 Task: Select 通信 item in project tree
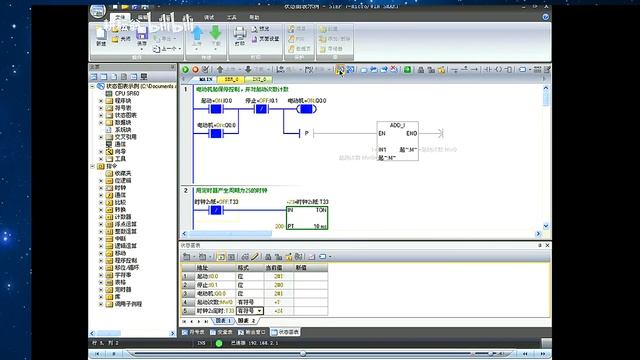[x=120, y=144]
